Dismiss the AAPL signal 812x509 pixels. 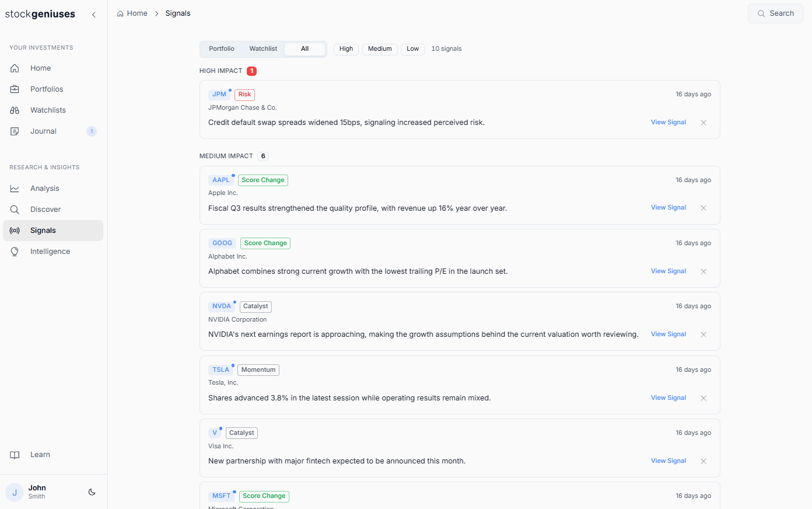[x=703, y=208]
